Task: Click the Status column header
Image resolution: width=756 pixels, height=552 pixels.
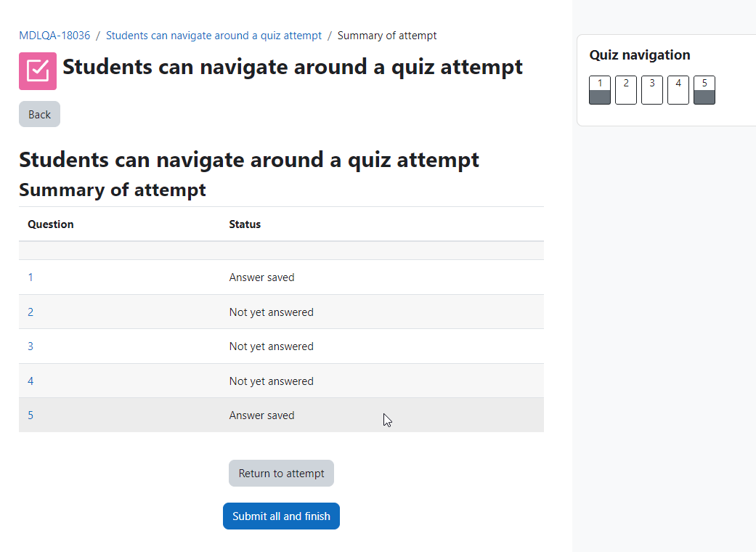Action: (x=245, y=224)
